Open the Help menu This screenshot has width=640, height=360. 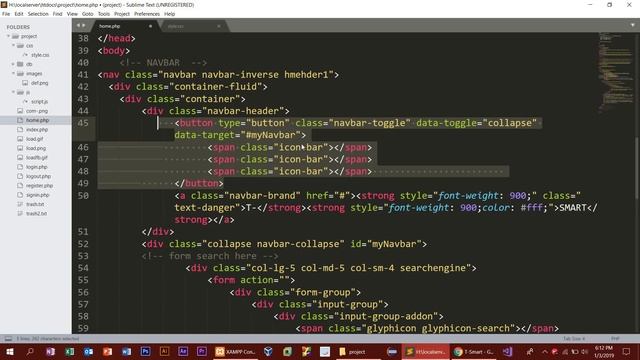click(x=169, y=14)
